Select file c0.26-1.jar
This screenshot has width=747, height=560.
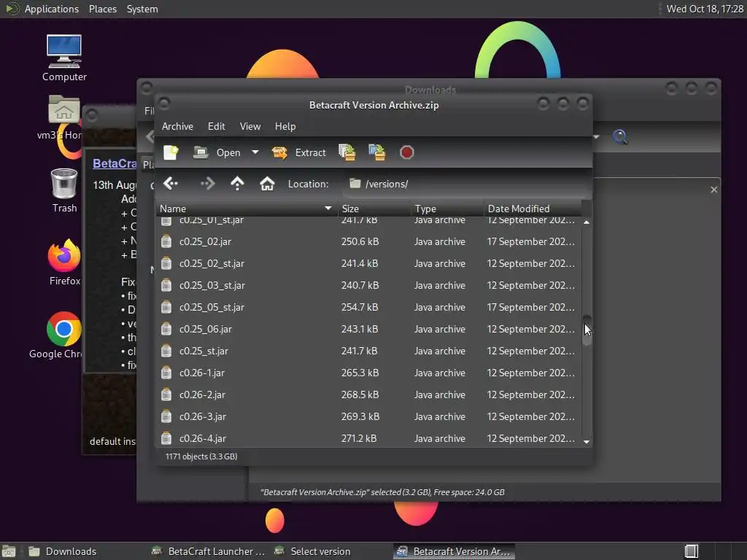coord(368,373)
